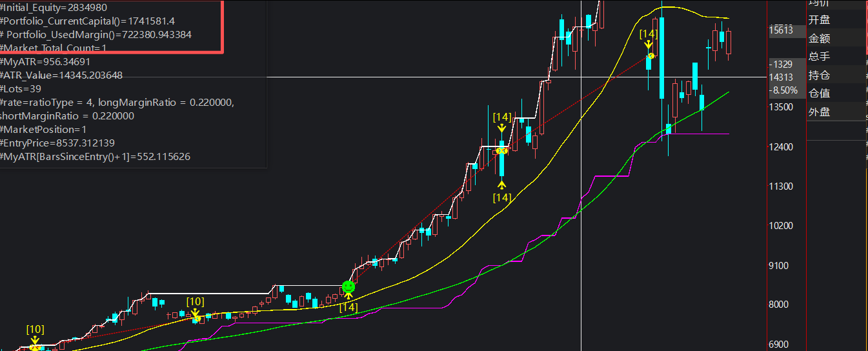Click the 14313 crosshair price label

(782, 77)
